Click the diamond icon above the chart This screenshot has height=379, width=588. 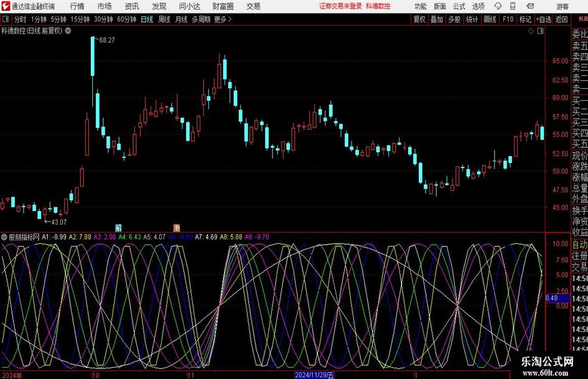click(531, 31)
